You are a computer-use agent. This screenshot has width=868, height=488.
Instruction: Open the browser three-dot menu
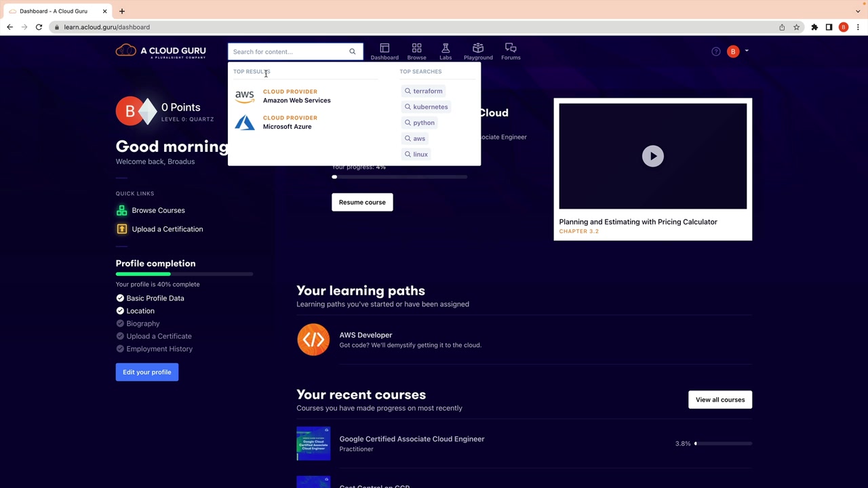(858, 27)
